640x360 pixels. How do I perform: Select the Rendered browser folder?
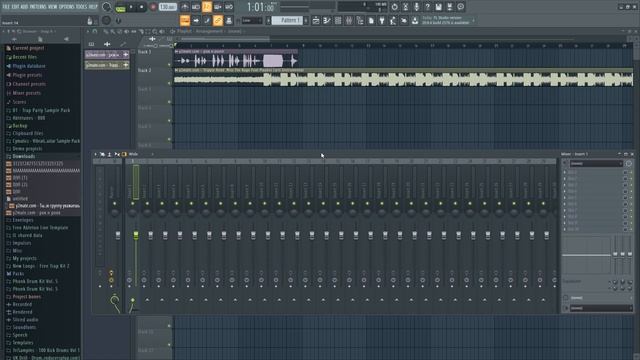point(22,312)
